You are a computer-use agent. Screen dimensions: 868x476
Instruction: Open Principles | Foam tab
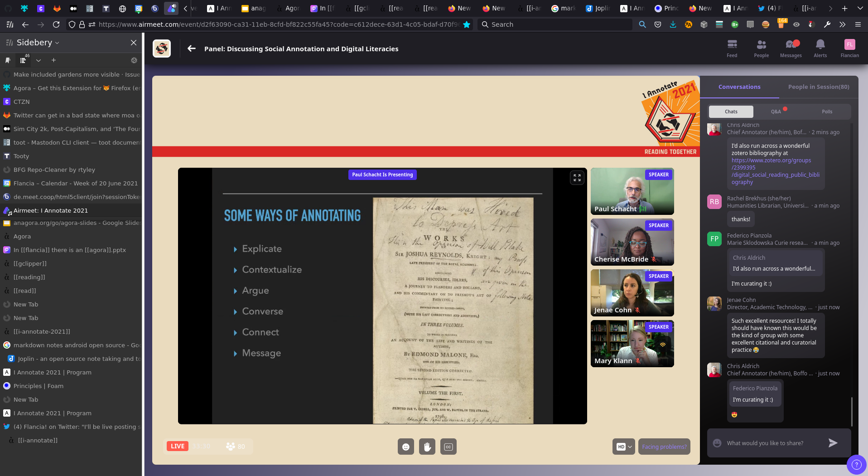click(71, 386)
